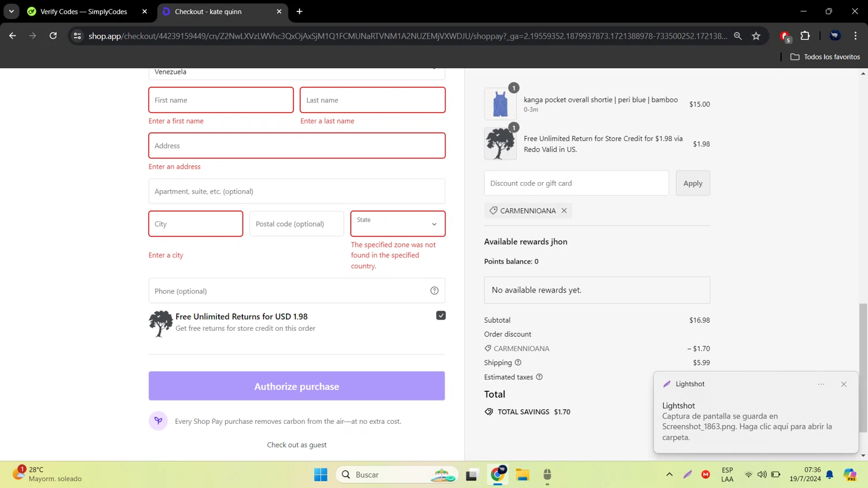
Task: Dismiss the Lightshot notification
Action: 844,384
